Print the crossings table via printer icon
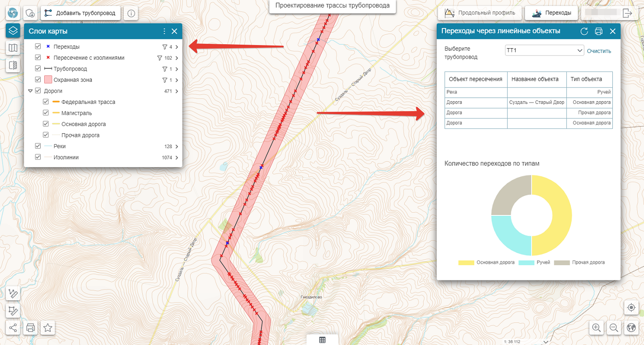Screen dimensions: 644x345 [x=599, y=31]
